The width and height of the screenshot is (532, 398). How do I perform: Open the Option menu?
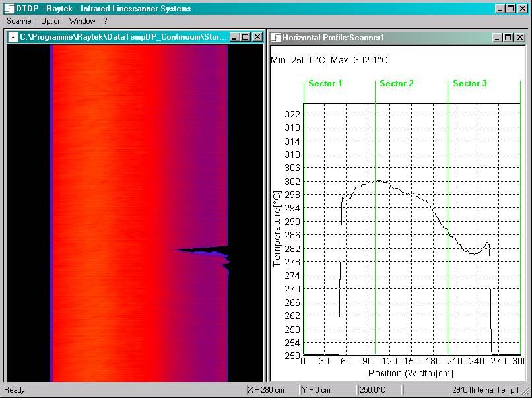pos(51,21)
